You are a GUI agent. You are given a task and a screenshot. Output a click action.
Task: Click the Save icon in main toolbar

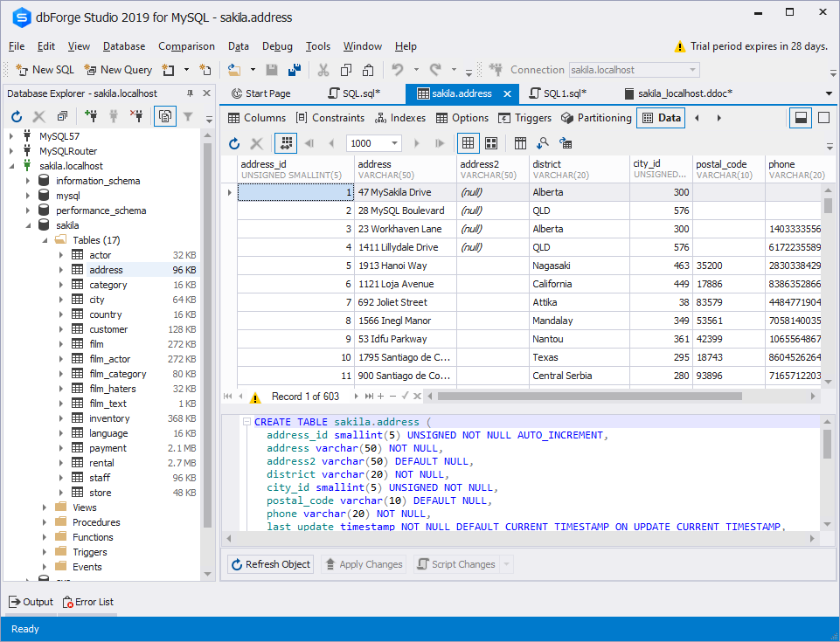coord(272,70)
